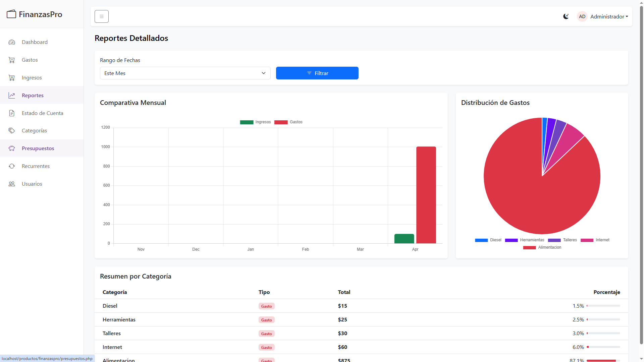Viewport: 644px width, 362px height.
Task: Navigate to Presupuestos
Action: coord(42,148)
